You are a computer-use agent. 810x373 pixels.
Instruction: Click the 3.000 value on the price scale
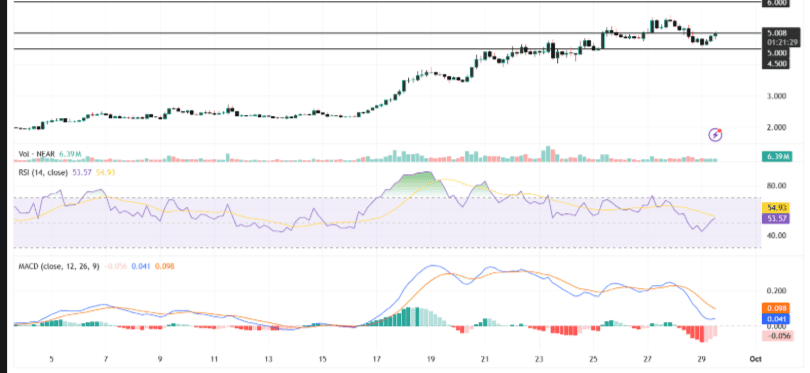(x=776, y=96)
